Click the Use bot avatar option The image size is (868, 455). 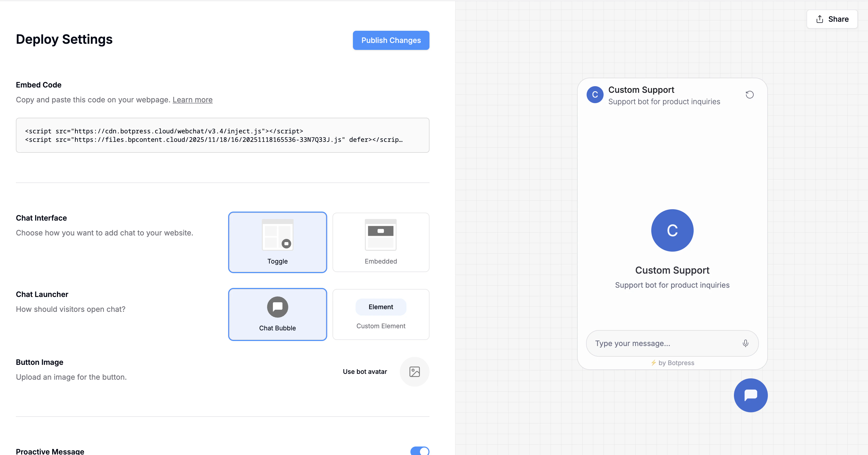pos(365,372)
